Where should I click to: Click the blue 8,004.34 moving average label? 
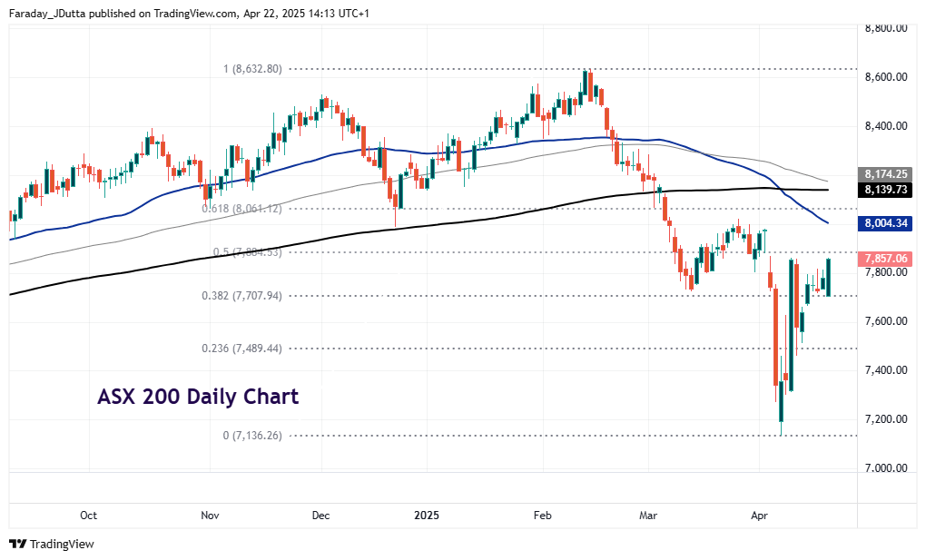pyautogui.click(x=883, y=222)
